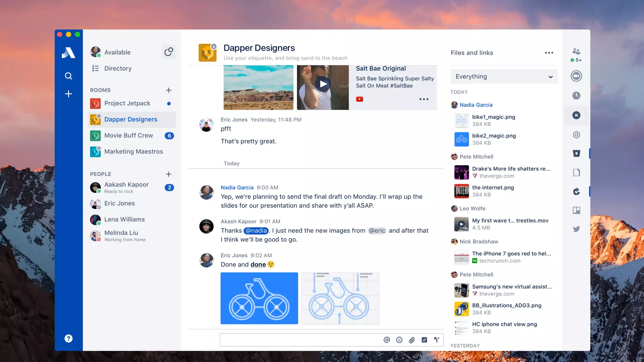Image resolution: width=644 pixels, height=362 pixels.
Task: Open more options on Salt Bae card
Action: click(x=424, y=99)
